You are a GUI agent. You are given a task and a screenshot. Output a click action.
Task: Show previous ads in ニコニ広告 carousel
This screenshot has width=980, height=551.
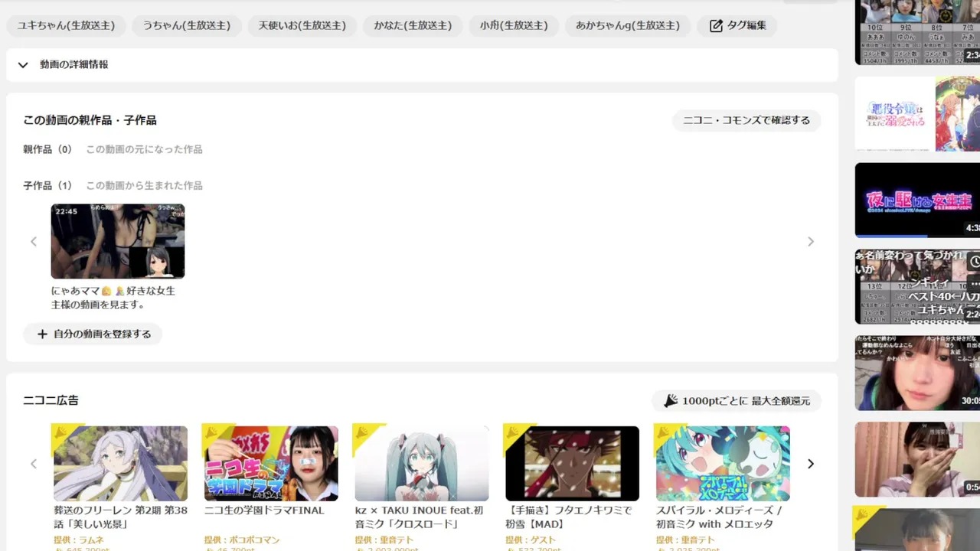34,464
